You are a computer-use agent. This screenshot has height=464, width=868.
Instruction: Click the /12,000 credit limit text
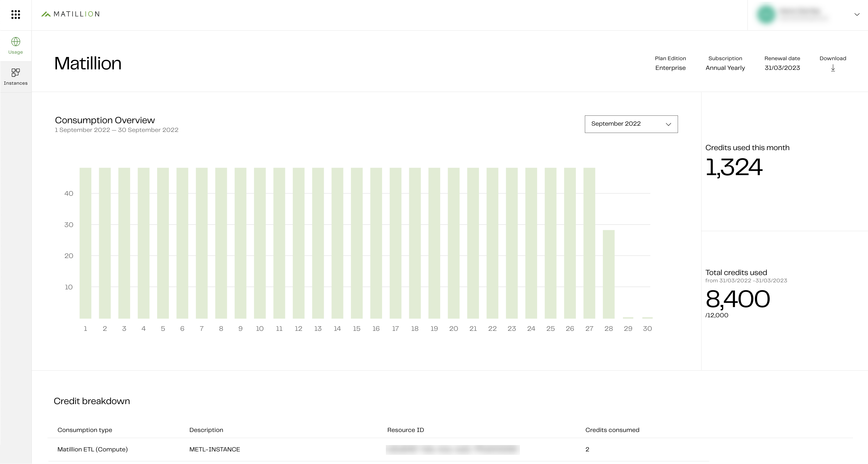[717, 315]
